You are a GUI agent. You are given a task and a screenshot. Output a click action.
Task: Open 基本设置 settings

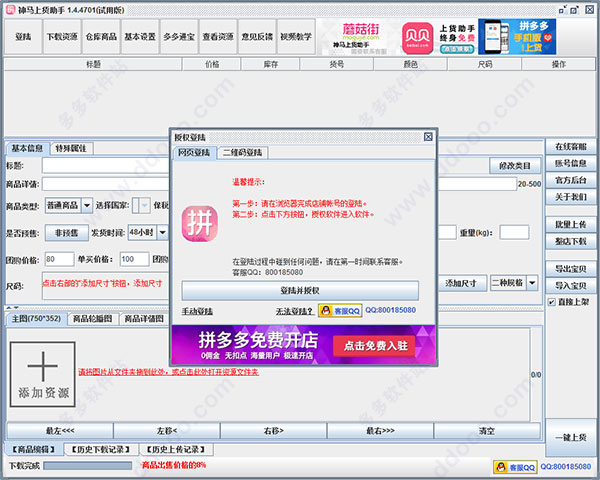pos(140,37)
